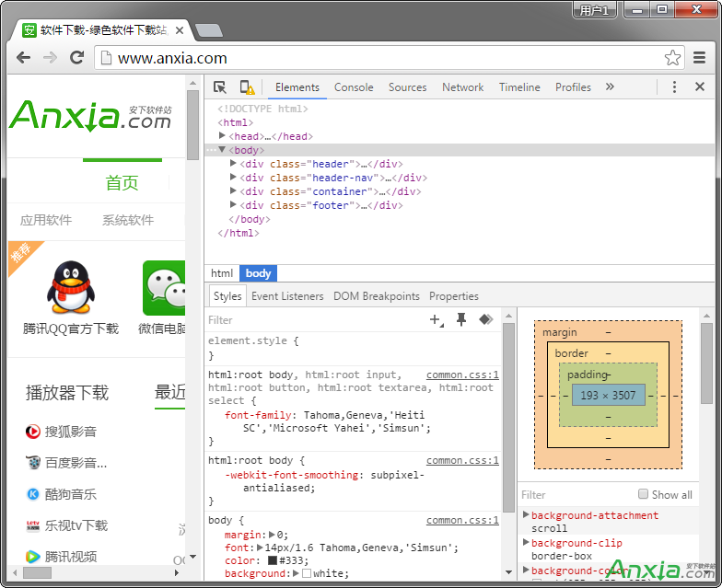Select the Styles tab
The image size is (722, 588).
(x=227, y=296)
